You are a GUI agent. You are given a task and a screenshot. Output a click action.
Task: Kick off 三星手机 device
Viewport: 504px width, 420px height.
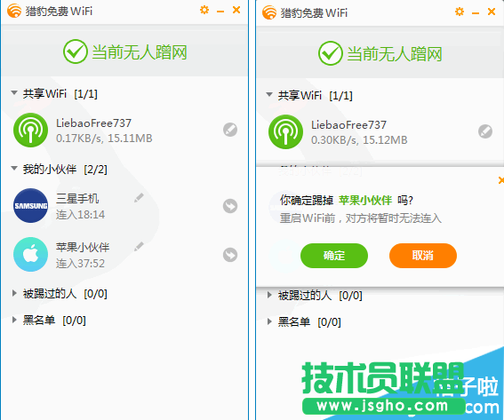230,206
